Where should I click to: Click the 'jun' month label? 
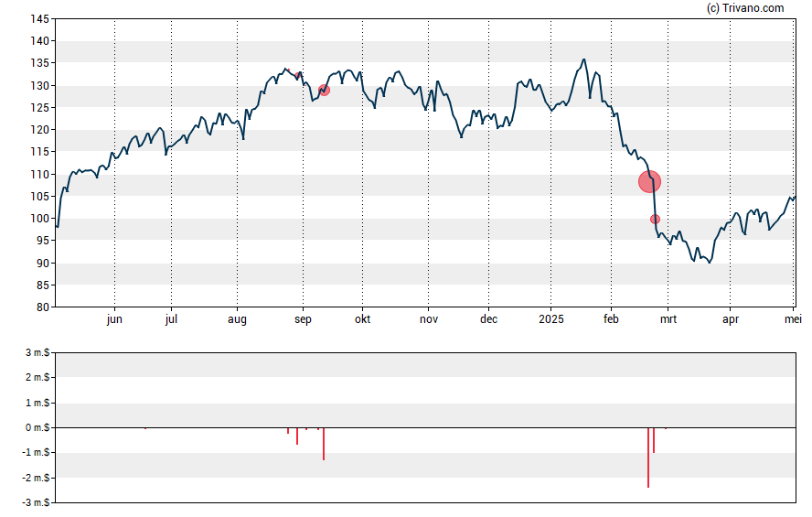(114, 319)
